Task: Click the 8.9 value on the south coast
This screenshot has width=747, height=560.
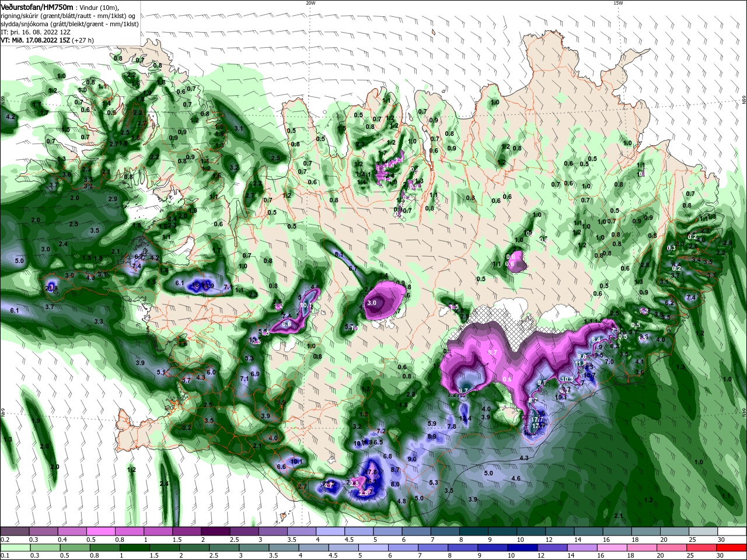Action: pos(432,436)
